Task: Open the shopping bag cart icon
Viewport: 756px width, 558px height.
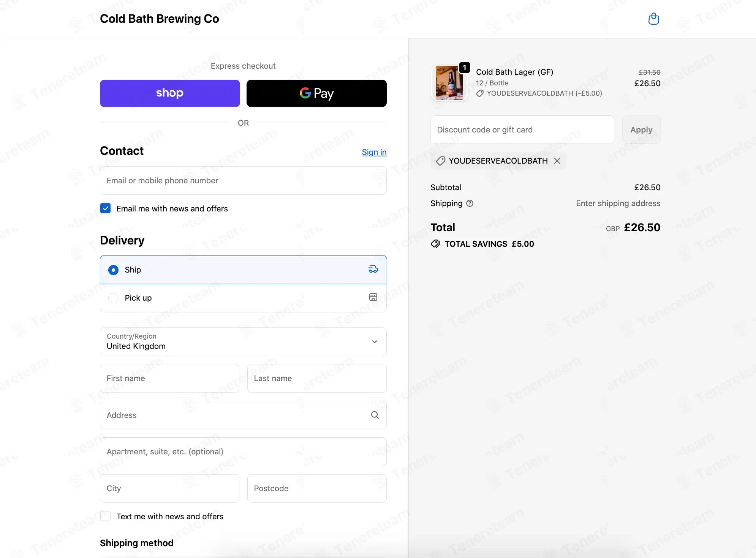Action: coord(653,19)
